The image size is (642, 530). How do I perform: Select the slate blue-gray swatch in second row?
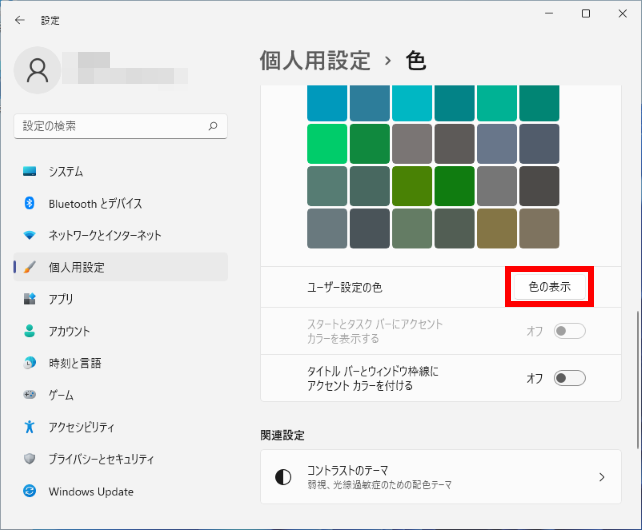[497, 144]
